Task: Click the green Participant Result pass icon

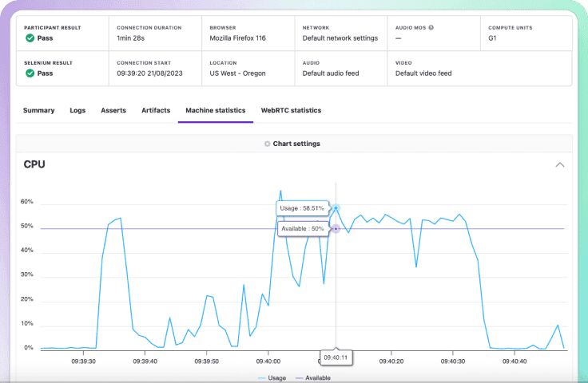Action: [x=30, y=38]
